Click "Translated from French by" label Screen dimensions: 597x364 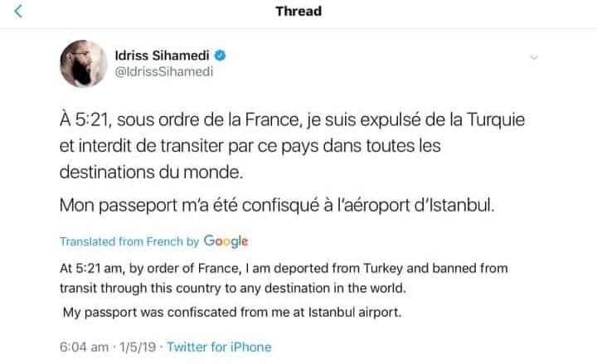[129, 242]
